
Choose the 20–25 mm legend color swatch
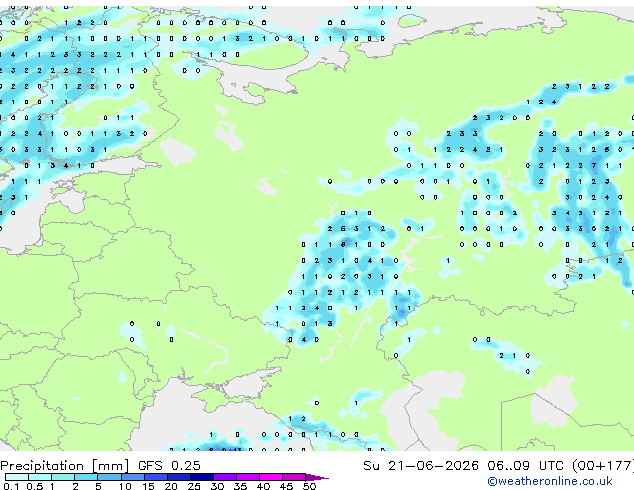click(179, 477)
